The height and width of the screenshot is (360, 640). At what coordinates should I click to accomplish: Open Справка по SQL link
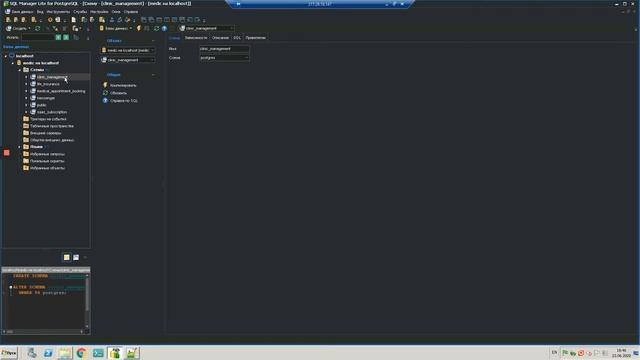[124, 100]
